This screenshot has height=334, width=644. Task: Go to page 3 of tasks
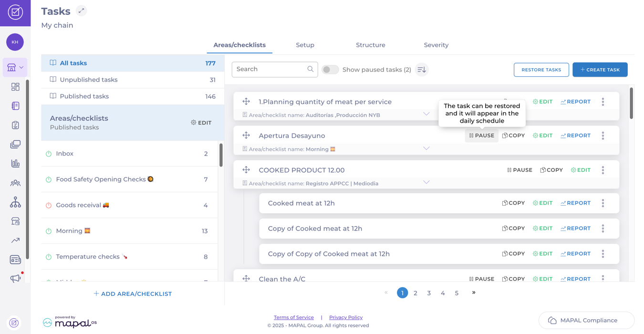click(x=429, y=293)
